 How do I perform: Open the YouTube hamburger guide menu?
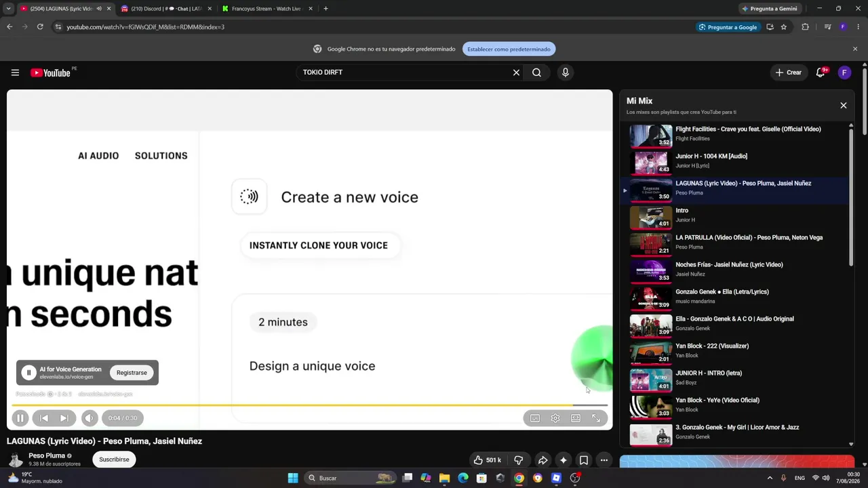[15, 73]
